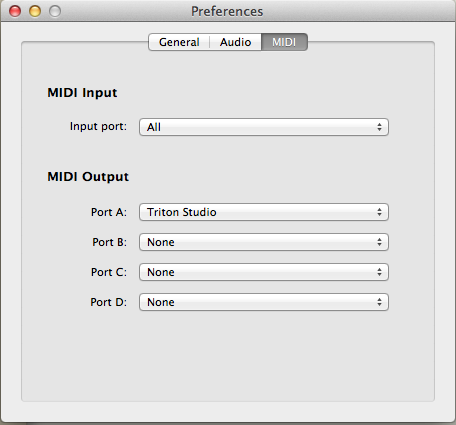
Task: Open the Port A dropdown showing Triton Studio
Action: [x=264, y=212]
